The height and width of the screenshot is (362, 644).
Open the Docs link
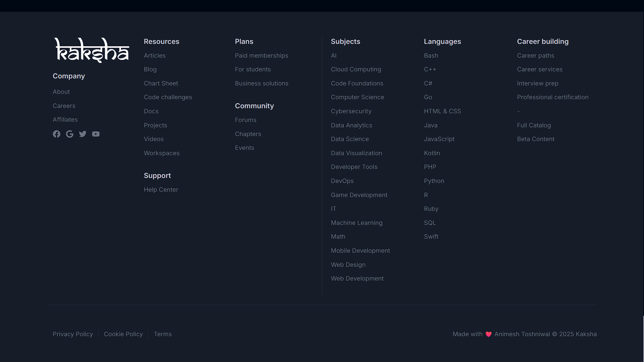(x=151, y=111)
